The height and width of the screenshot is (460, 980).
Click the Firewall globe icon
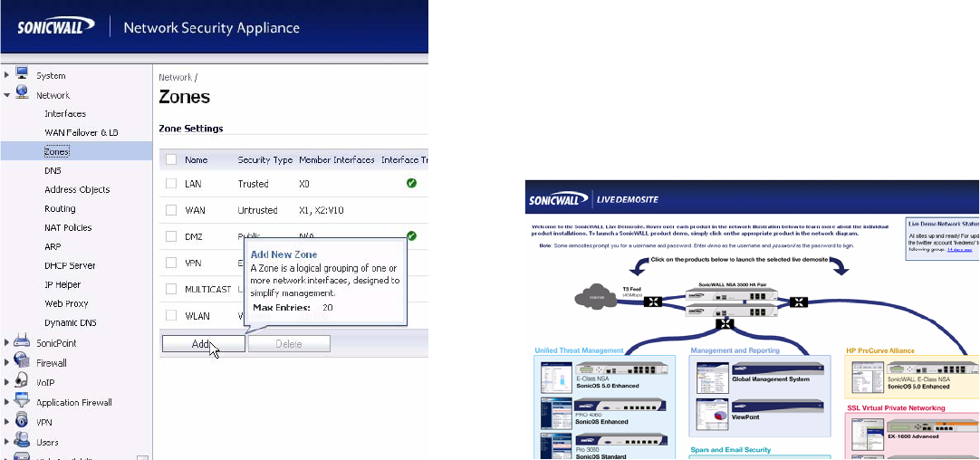pyautogui.click(x=22, y=360)
